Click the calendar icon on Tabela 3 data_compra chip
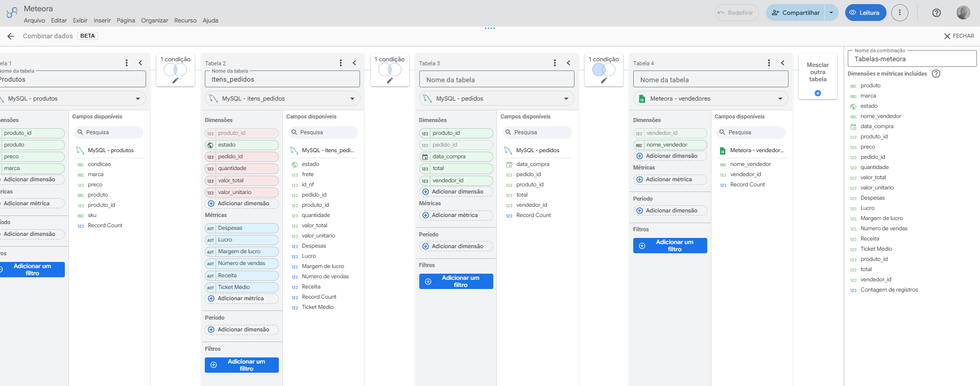The width and height of the screenshot is (980, 386). [x=425, y=157]
